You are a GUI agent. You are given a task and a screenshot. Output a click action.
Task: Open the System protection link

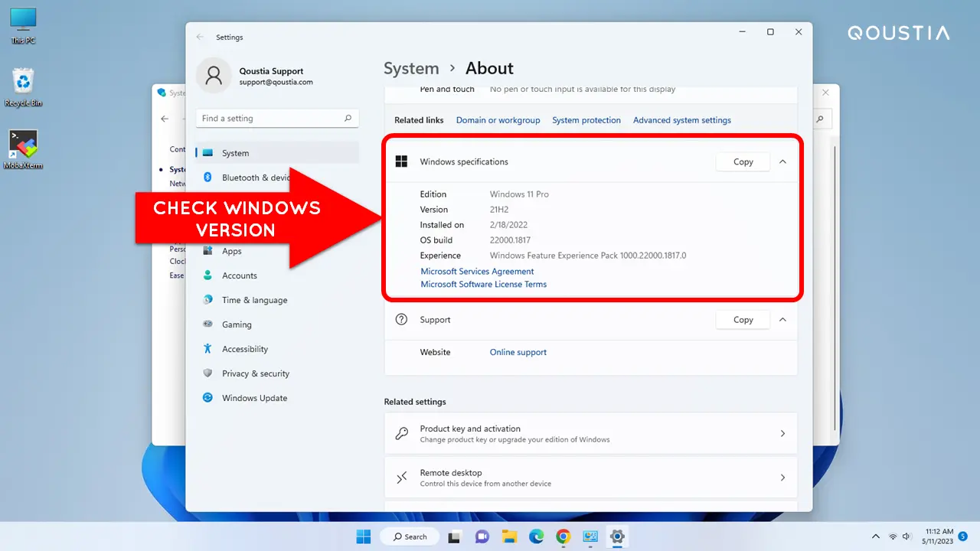[x=586, y=120]
